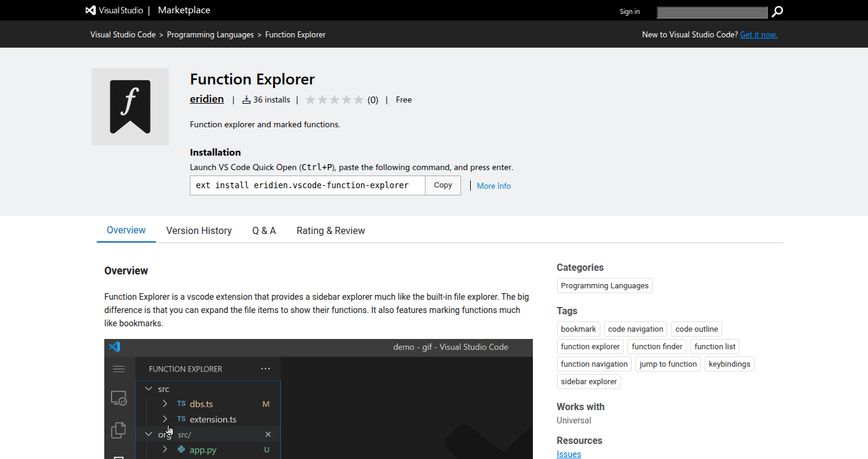Click the Get it now link

[x=758, y=34]
